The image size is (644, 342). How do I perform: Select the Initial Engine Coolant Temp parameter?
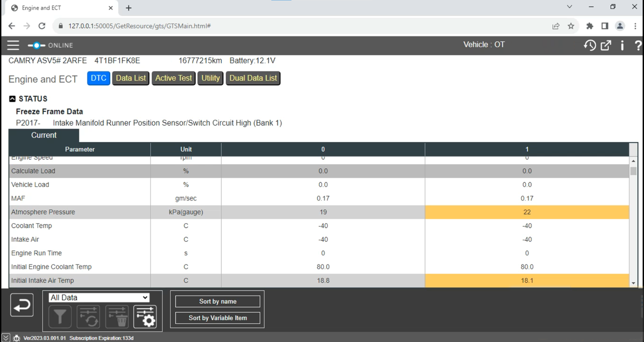[51, 267]
